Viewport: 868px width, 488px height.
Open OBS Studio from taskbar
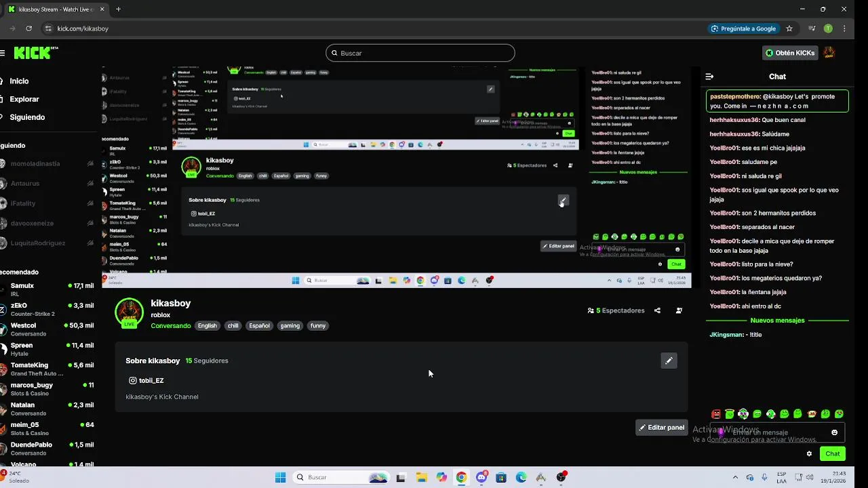[x=561, y=477]
